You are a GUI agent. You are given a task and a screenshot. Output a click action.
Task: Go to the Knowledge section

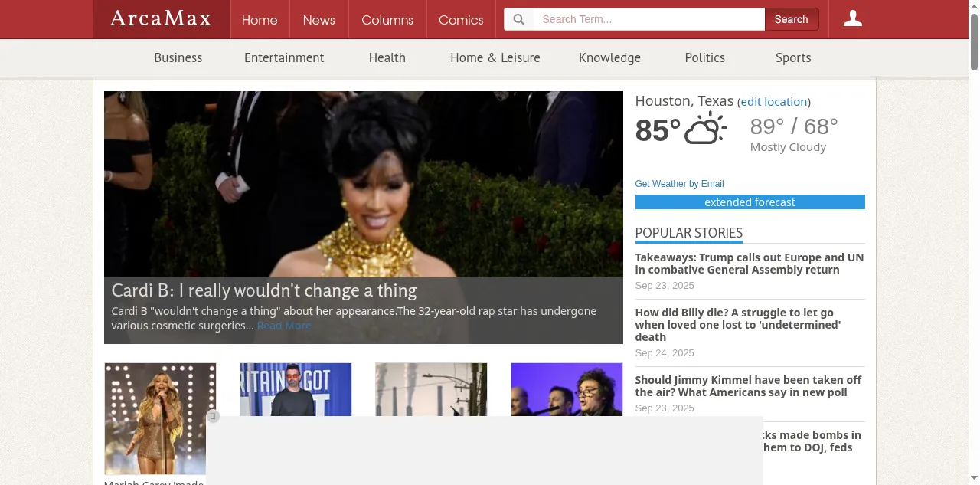click(x=609, y=57)
